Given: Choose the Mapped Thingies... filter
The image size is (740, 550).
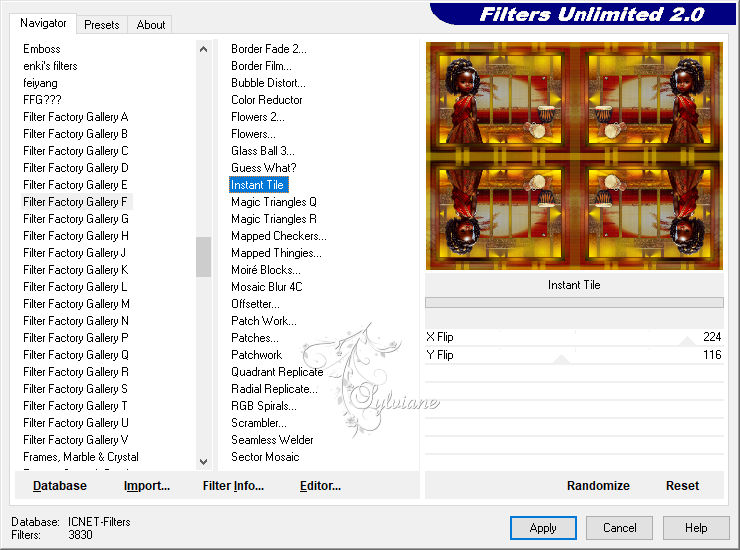Looking at the screenshot, I should pos(276,253).
